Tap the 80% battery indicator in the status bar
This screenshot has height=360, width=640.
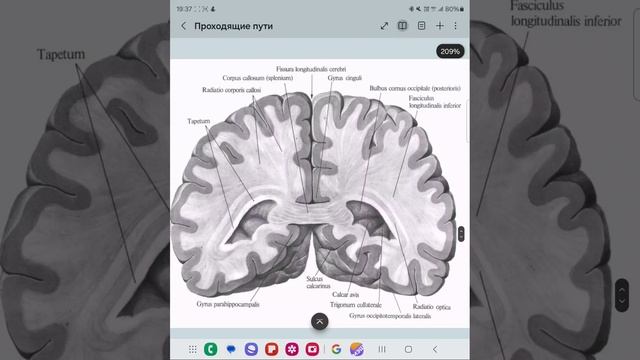454,9
